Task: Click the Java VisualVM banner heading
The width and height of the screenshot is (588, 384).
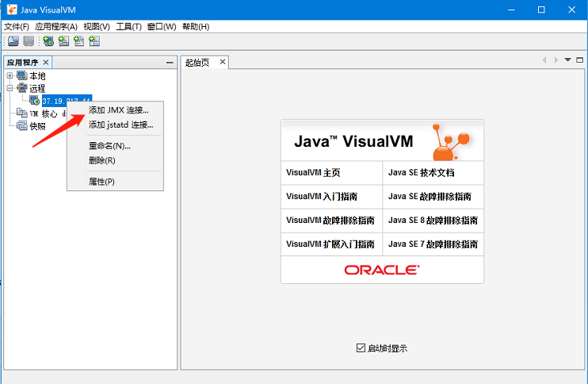Action: (x=353, y=141)
